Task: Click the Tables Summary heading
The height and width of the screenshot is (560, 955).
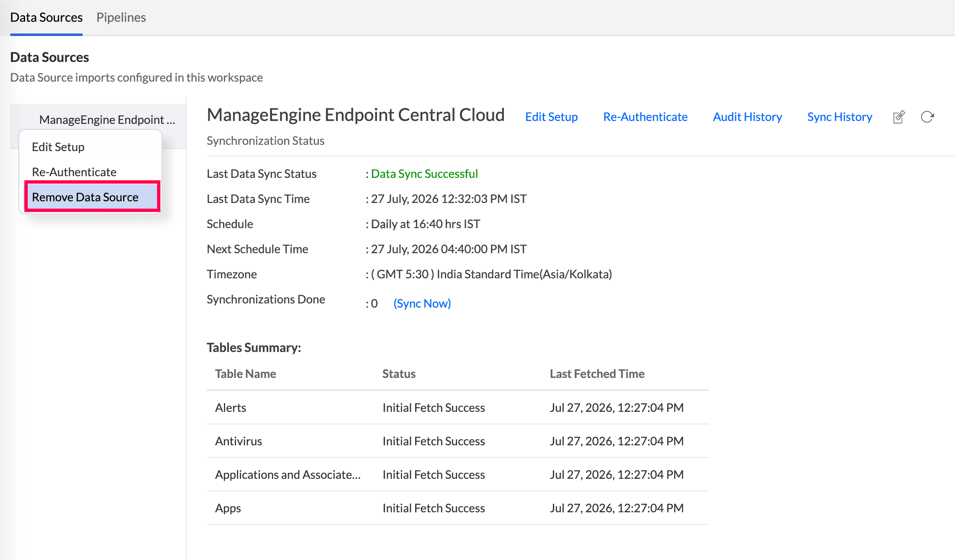Action: click(x=254, y=347)
